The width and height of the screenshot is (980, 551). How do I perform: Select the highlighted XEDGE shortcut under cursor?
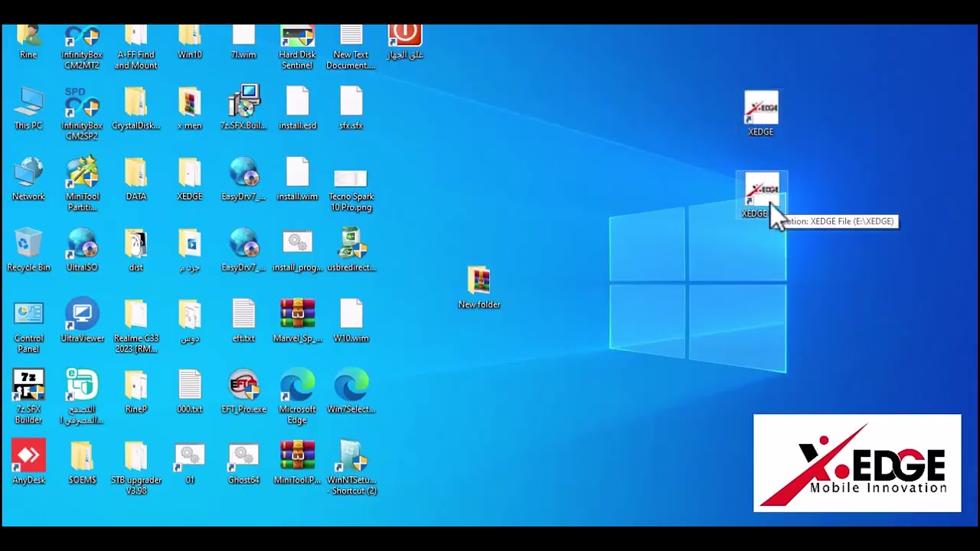761,196
